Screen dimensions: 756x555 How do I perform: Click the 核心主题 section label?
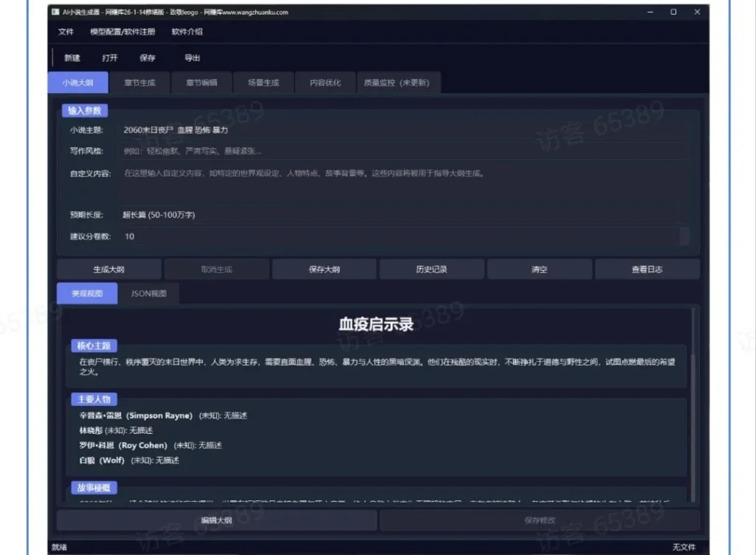94,346
